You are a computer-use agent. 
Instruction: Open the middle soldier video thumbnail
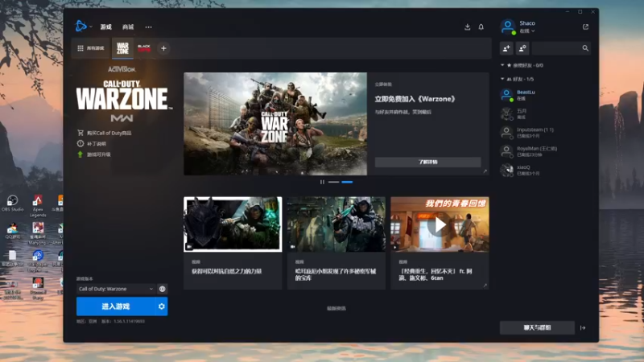coord(336,224)
